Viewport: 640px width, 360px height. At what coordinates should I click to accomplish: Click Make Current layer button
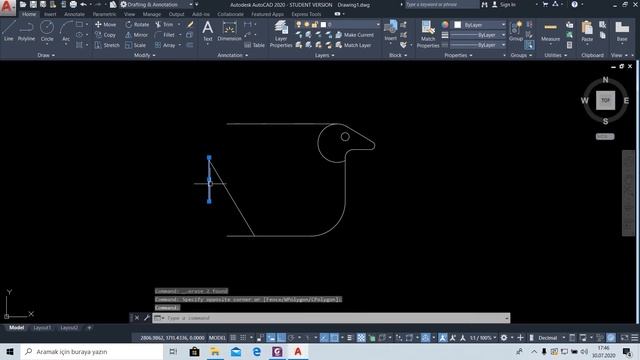(x=355, y=35)
